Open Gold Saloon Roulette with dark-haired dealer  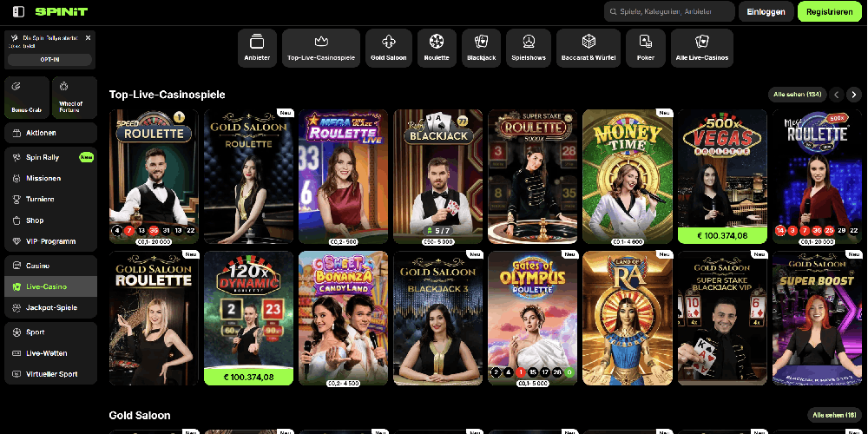point(248,176)
